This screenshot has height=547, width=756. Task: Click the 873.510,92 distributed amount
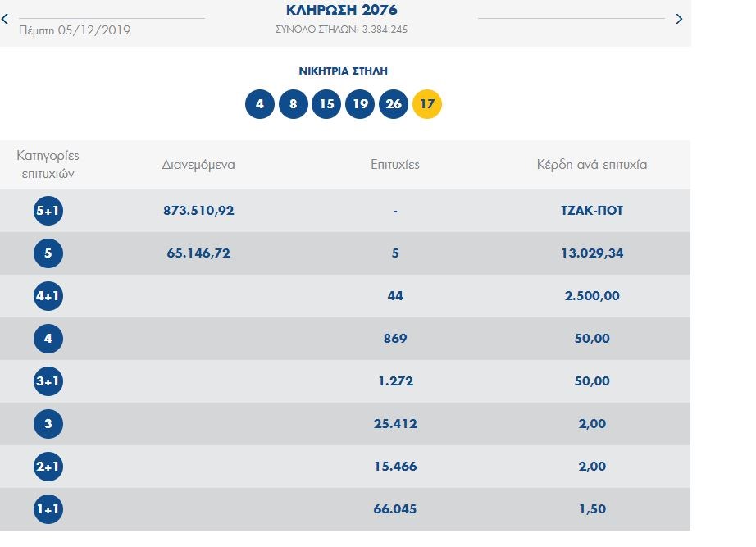pyautogui.click(x=198, y=211)
